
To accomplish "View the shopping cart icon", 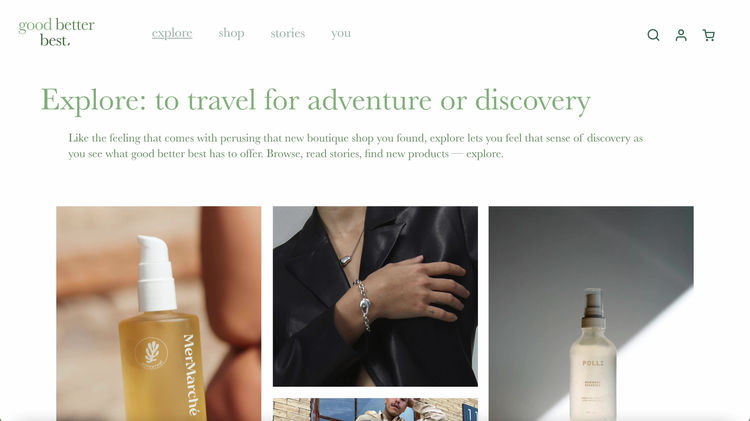I will 709,35.
